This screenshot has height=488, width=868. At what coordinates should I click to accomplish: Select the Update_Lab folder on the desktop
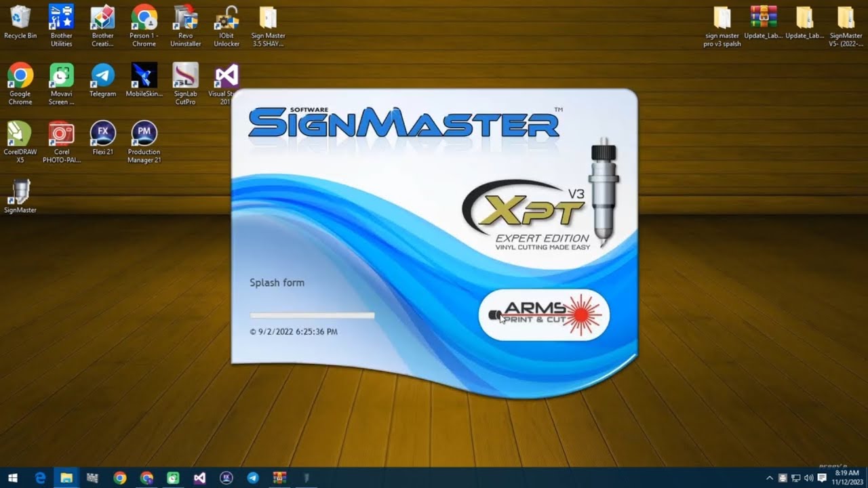point(805,22)
